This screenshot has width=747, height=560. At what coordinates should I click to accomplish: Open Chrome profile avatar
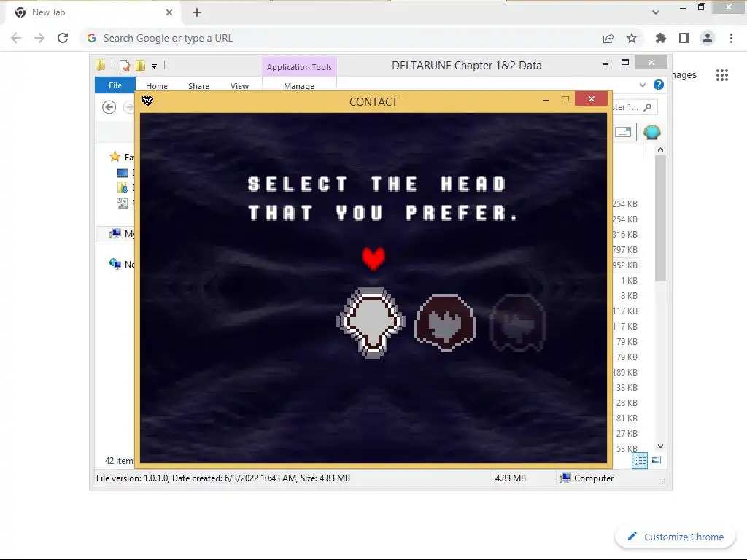[708, 38]
